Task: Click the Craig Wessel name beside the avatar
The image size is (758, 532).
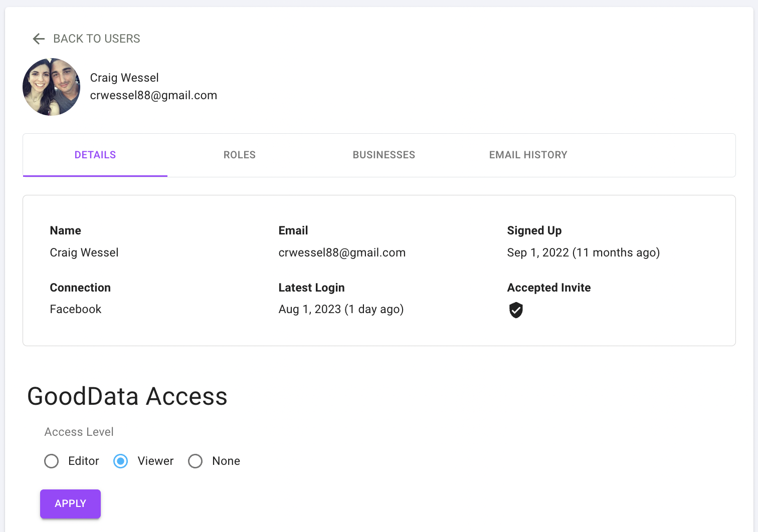Action: click(124, 78)
